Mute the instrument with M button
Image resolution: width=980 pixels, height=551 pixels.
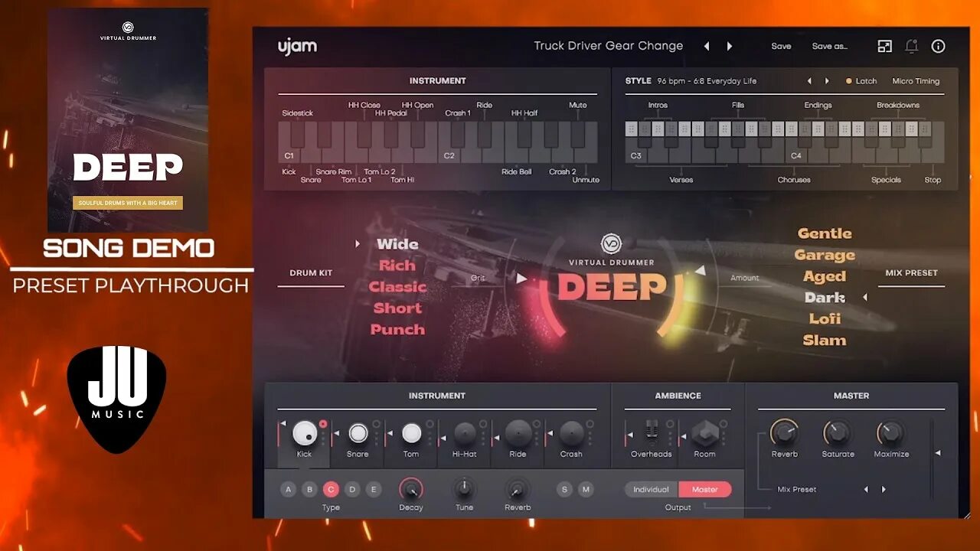pyautogui.click(x=586, y=490)
